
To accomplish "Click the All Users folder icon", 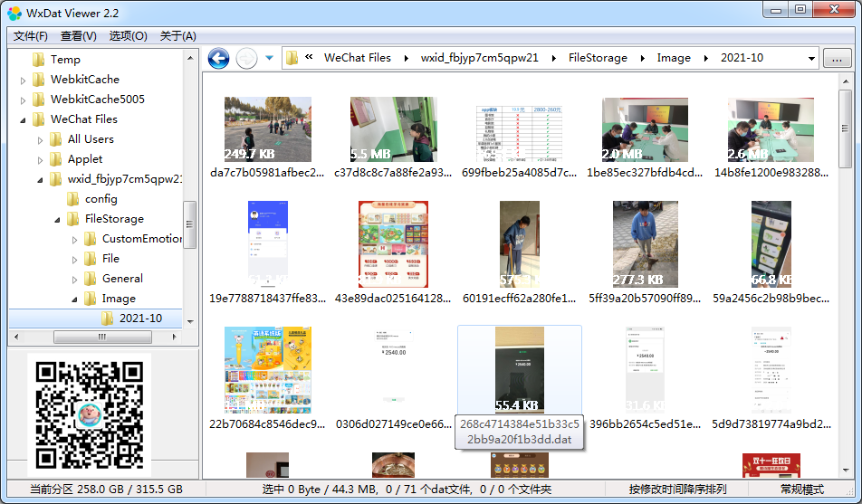I will [55, 139].
